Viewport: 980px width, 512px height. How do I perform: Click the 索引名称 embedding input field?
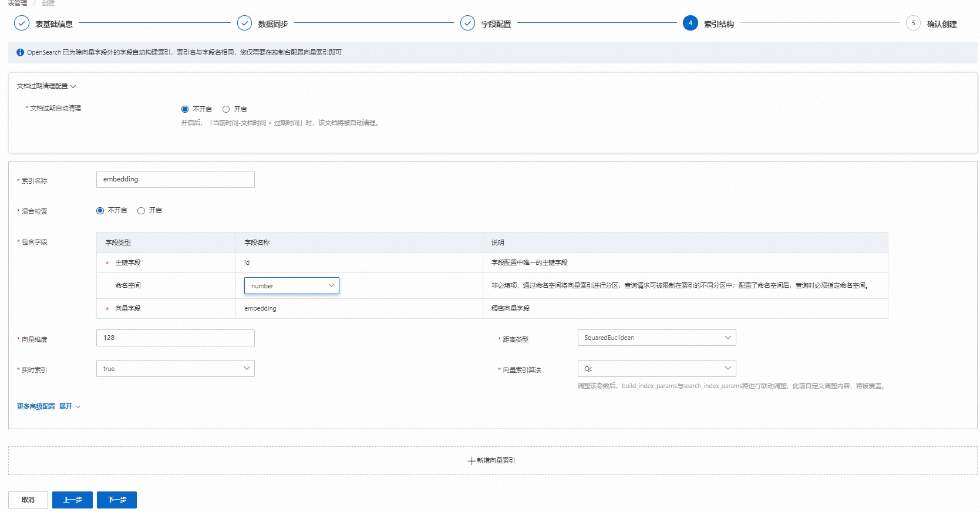[175, 180]
